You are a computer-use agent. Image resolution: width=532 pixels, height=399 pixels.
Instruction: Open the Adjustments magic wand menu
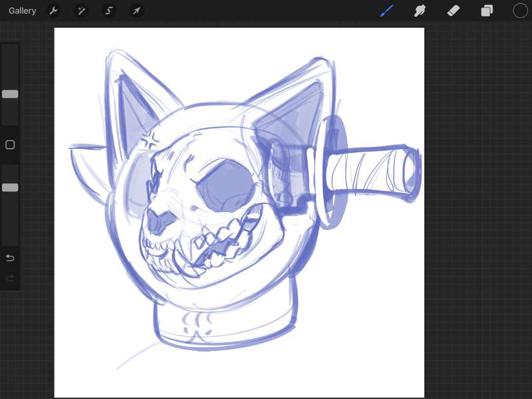pos(81,11)
